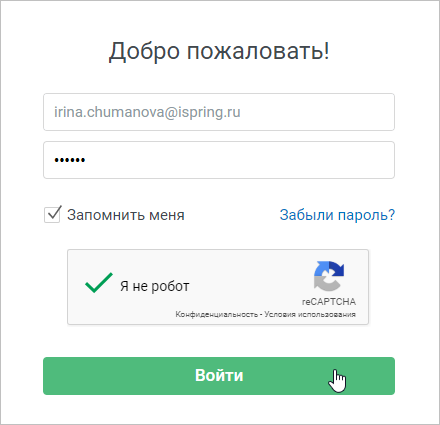Click the password dots in the field
The width and height of the screenshot is (440, 425).
[x=70, y=160]
